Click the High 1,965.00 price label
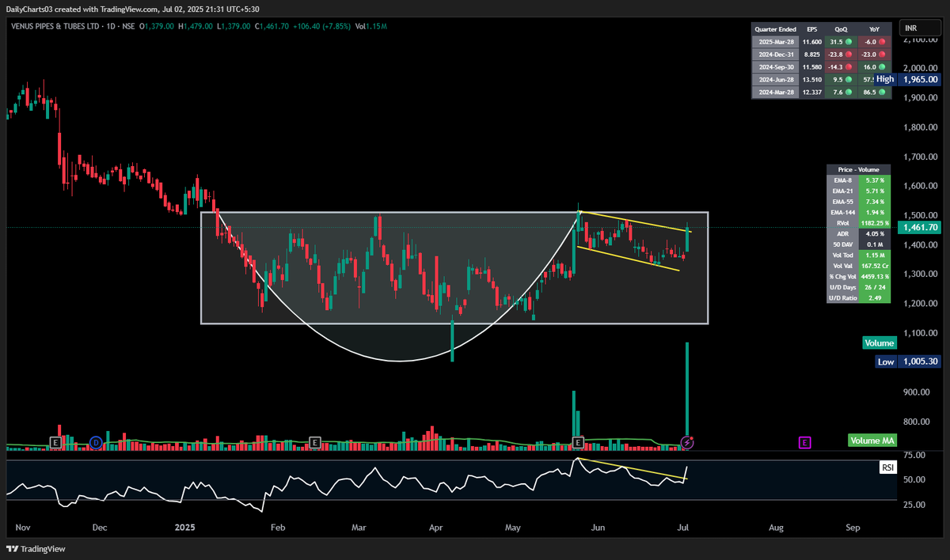 [907, 79]
